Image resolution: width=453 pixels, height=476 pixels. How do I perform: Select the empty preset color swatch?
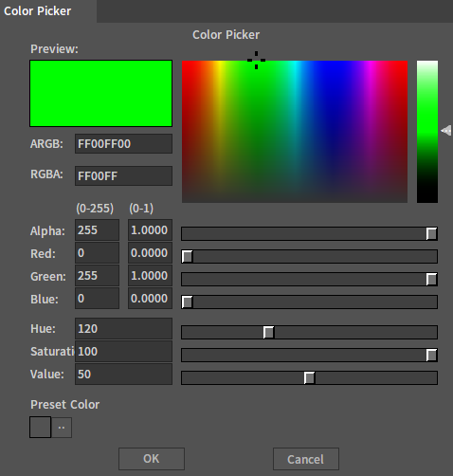40,428
